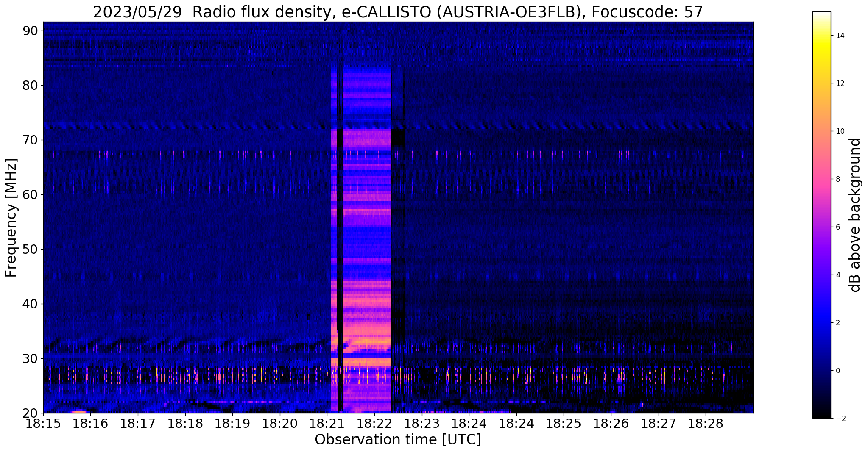Image resolution: width=868 pixels, height=452 pixels.
Task: Select the 20 MHz frequency tick label
Action: tap(31, 413)
